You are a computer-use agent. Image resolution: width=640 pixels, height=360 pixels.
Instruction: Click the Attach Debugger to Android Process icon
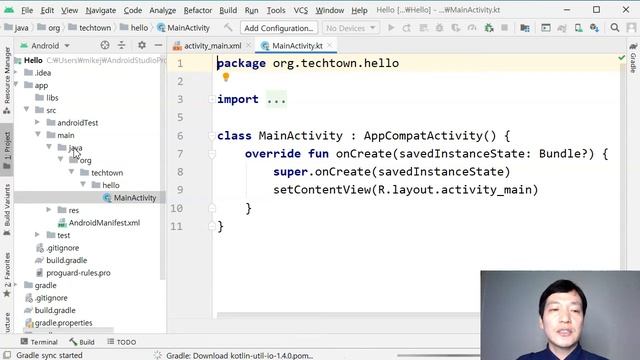[489, 28]
